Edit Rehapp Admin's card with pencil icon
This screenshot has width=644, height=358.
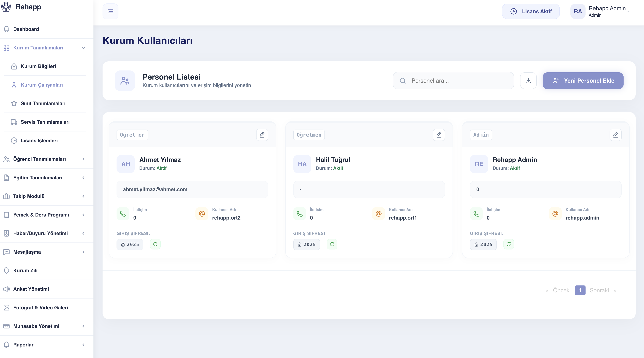pyautogui.click(x=615, y=135)
